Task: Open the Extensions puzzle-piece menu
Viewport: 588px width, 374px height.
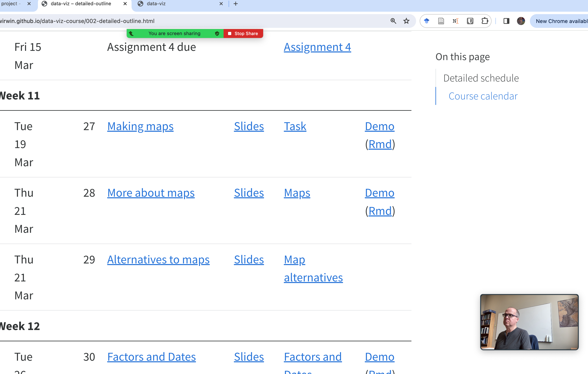Action: (x=485, y=21)
